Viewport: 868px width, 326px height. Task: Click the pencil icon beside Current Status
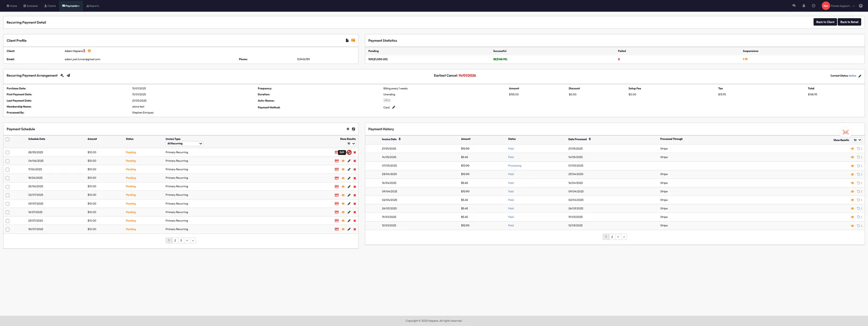click(x=860, y=76)
